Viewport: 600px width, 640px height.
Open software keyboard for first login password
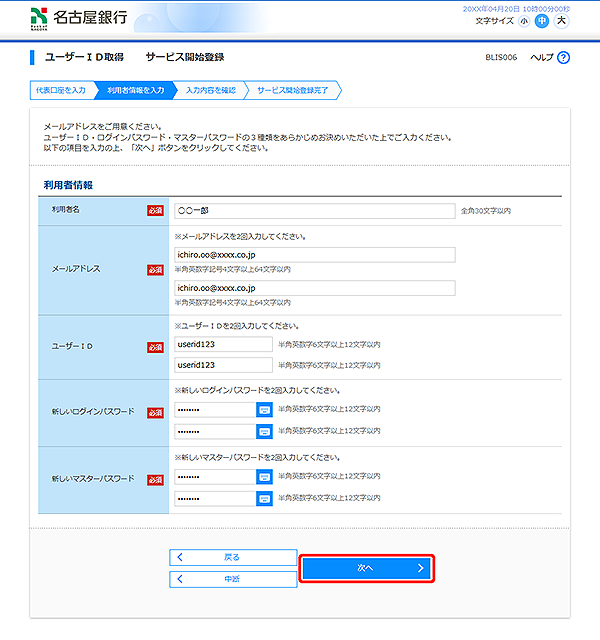pos(264,410)
